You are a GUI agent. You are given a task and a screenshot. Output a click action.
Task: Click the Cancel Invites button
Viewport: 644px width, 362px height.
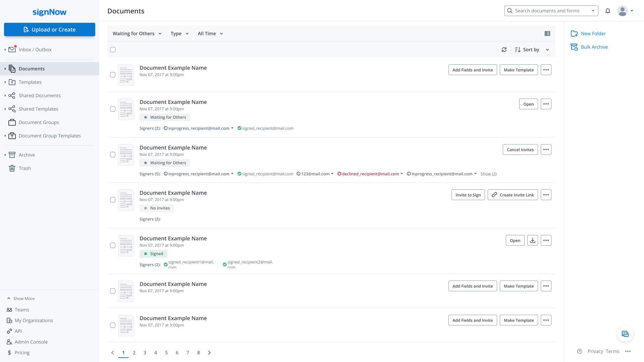click(520, 149)
